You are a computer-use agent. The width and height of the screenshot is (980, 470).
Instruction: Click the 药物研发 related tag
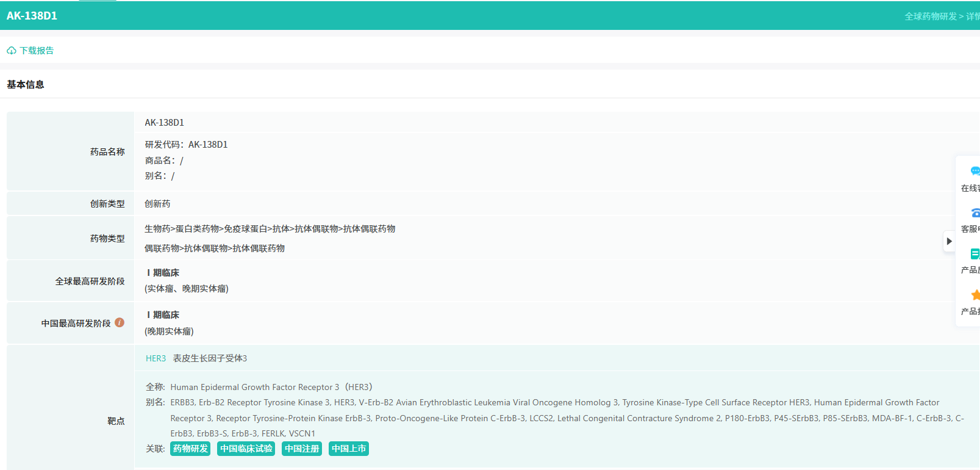click(190, 449)
